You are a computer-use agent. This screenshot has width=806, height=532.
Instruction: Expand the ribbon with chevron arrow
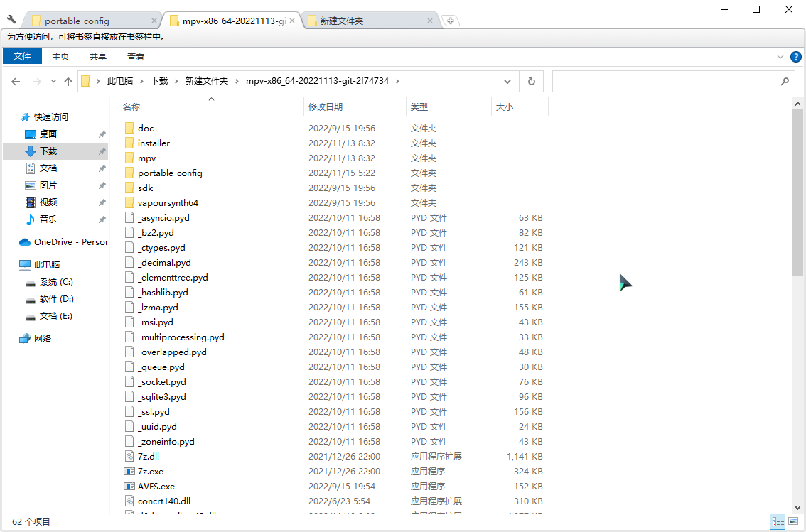click(780, 57)
